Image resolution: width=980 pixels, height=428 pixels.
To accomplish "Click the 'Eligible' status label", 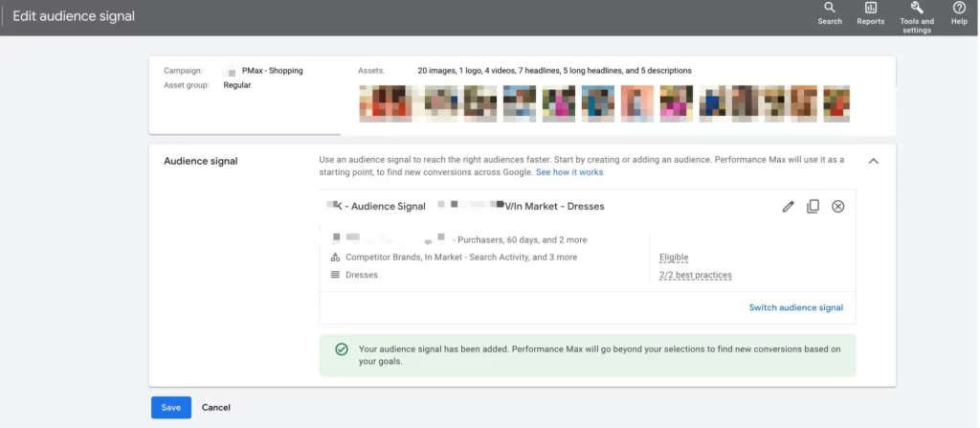I will click(x=674, y=258).
